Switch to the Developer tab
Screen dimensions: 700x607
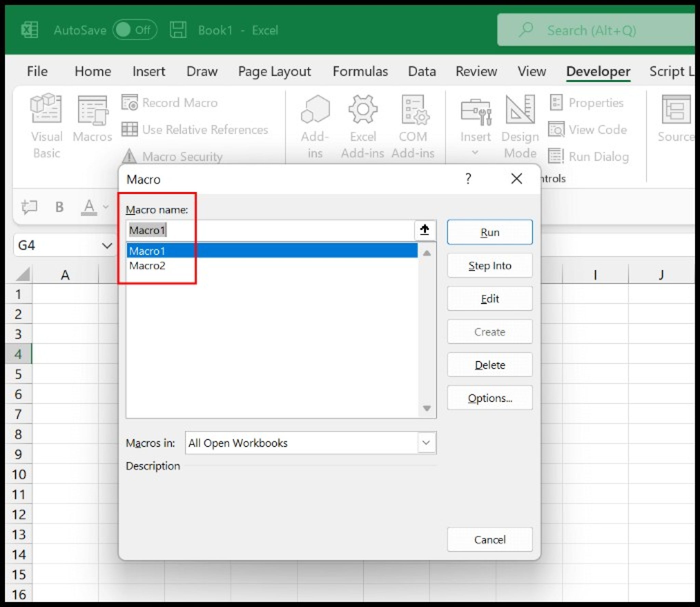coord(598,72)
